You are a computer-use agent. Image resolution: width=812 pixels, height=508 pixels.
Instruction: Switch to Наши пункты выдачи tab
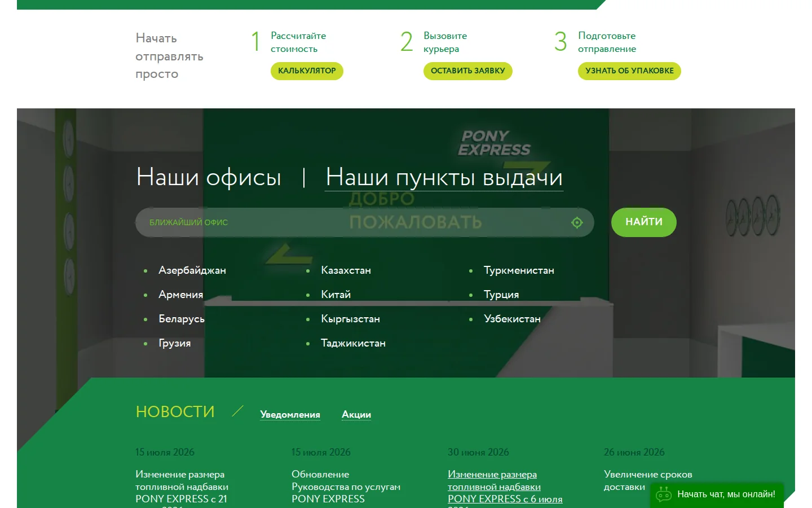tap(444, 177)
